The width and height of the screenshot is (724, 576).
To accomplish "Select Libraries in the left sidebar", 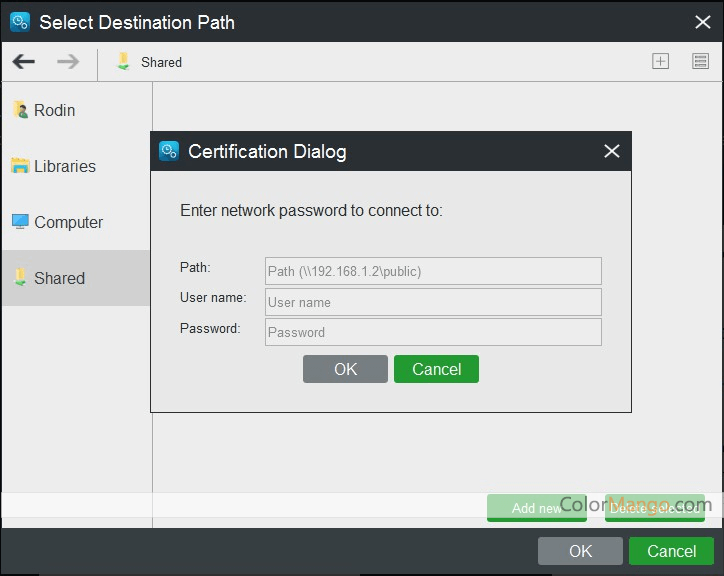I will pos(64,166).
